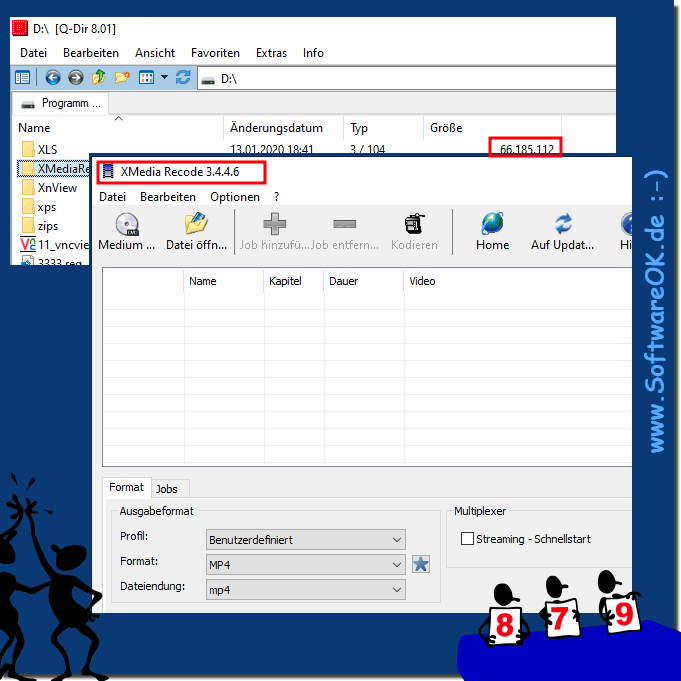Open the Profil dropdown set to Benutzerdefiniert
This screenshot has height=681, width=681.
306,539
